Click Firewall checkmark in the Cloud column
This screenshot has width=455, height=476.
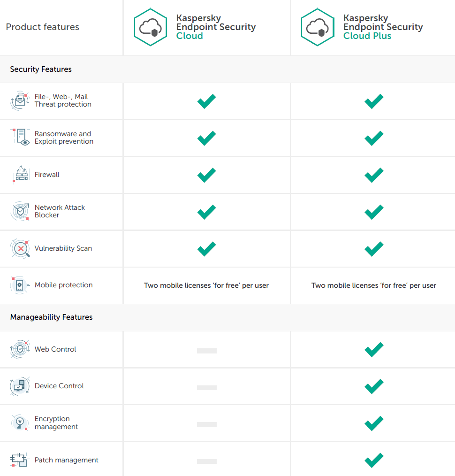click(206, 175)
